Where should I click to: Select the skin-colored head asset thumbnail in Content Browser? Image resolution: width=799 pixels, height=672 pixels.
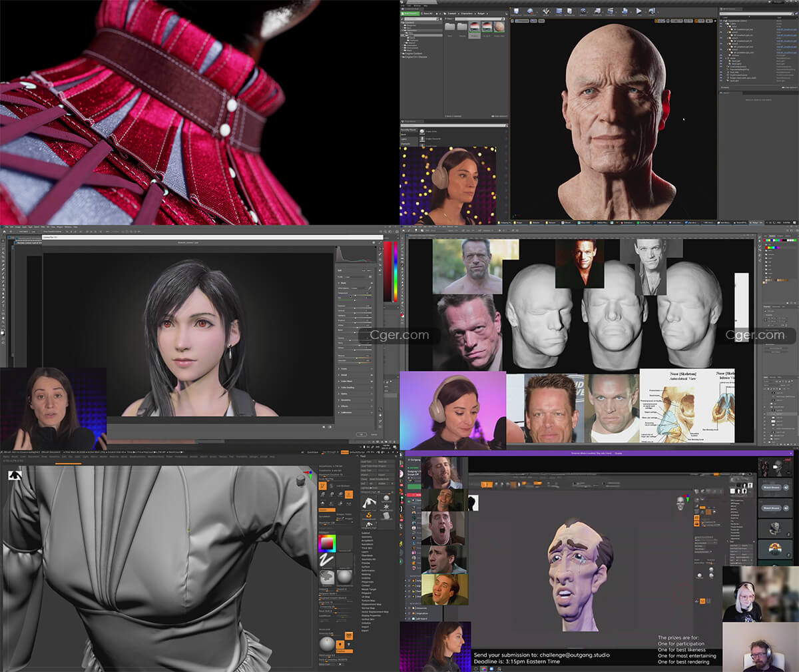coord(499,27)
